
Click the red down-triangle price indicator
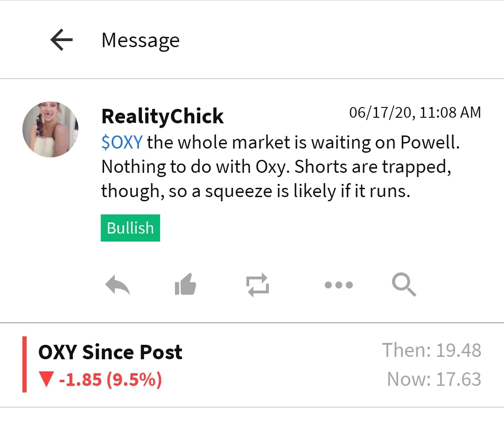click(46, 380)
